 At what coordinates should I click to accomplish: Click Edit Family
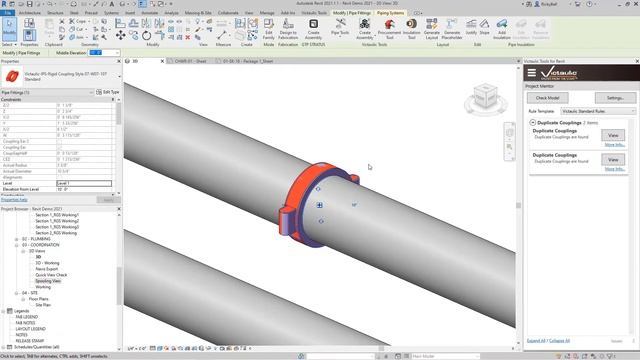[x=269, y=29]
